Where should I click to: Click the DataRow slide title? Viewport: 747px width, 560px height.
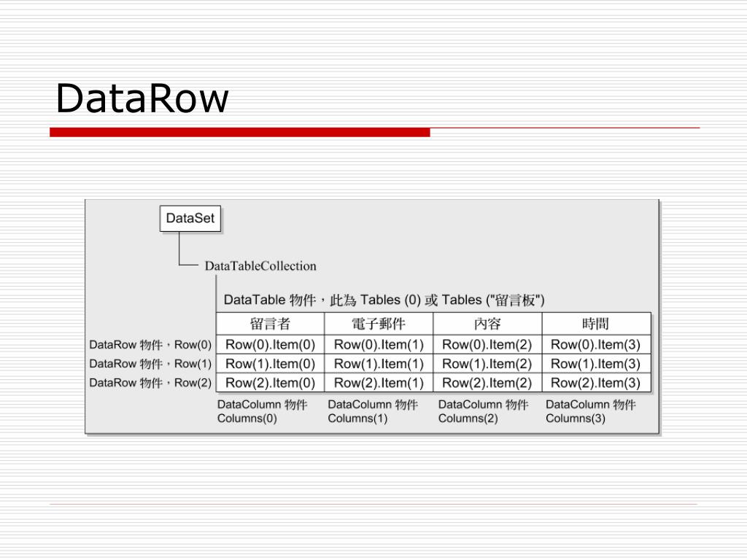[x=142, y=98]
